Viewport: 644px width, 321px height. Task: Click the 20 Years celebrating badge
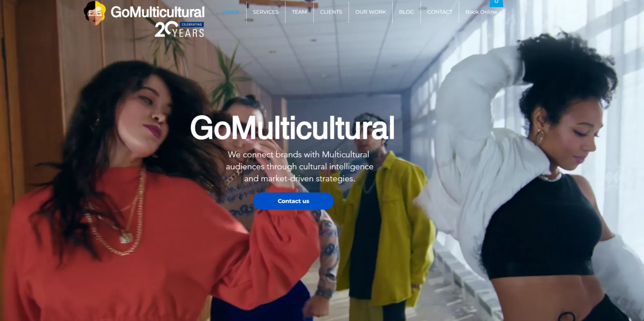(179, 29)
